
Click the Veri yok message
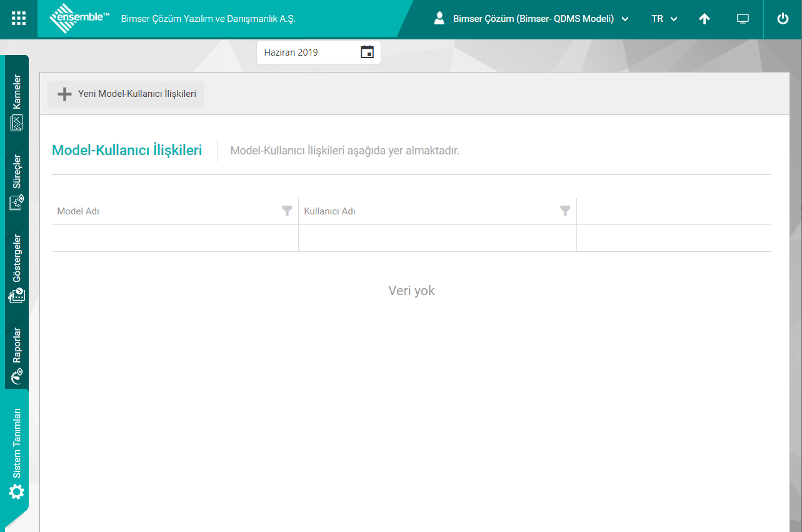[411, 290]
